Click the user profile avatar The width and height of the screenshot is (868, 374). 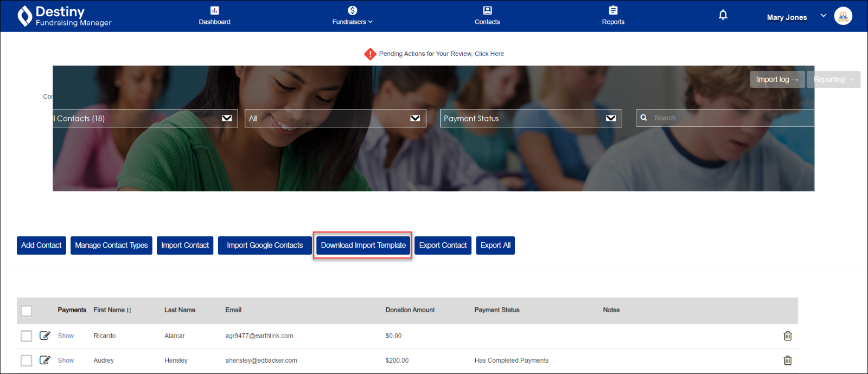[x=843, y=16]
